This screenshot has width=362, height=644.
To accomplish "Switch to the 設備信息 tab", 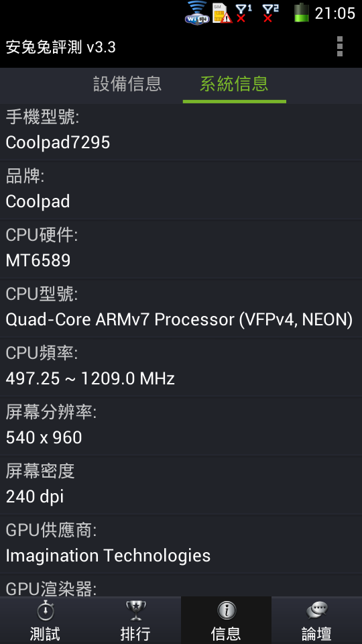I will click(x=127, y=85).
